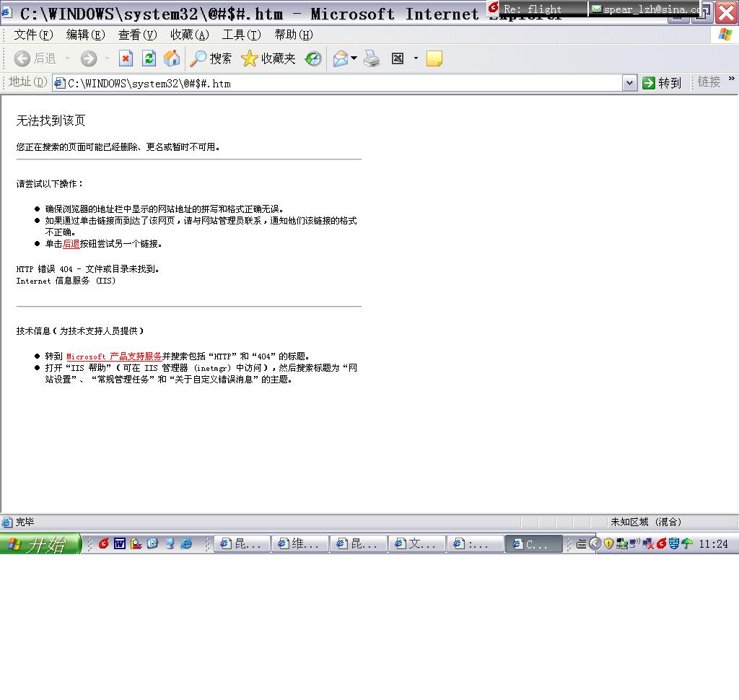Click the keyboard language bar icon
The image size is (739, 700).
581,544
